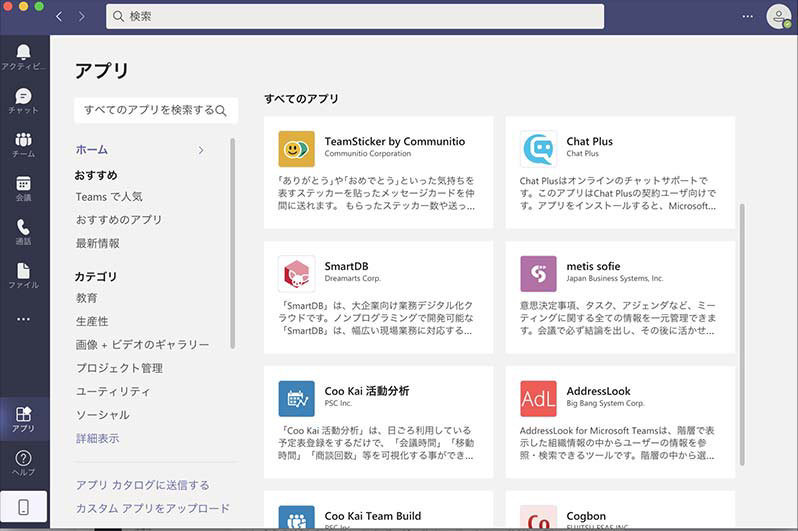Focus the すべてのアプリを検索する field
The width and height of the screenshot is (798, 531).
pyautogui.click(x=156, y=110)
